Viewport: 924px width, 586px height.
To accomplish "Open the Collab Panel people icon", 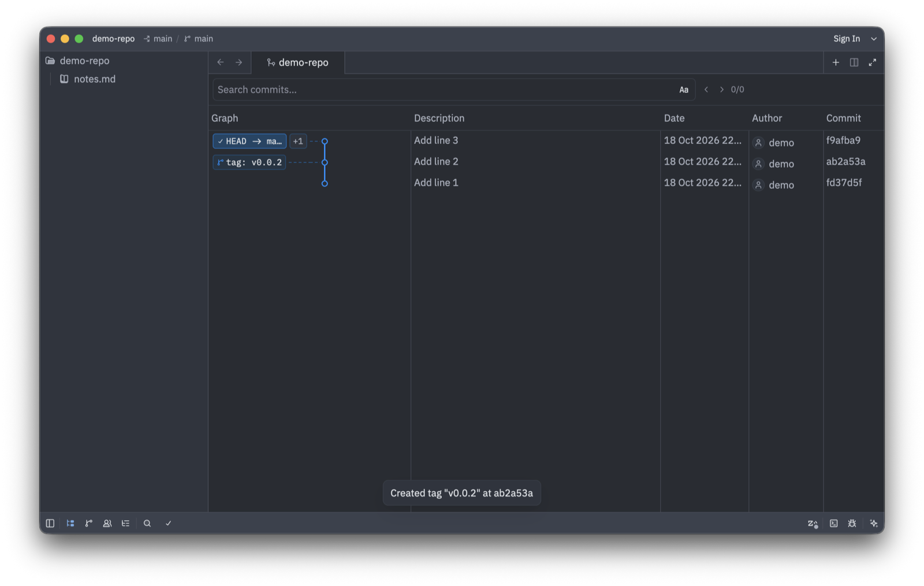I will coord(107,523).
